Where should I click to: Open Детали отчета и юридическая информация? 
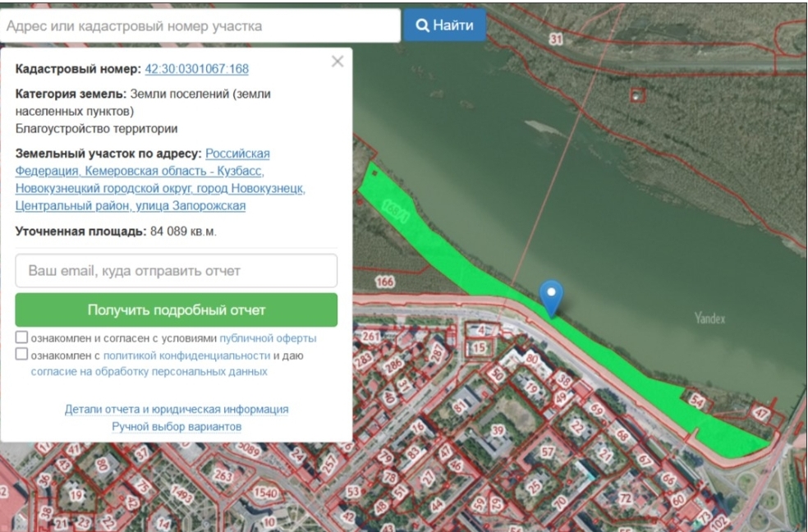(x=177, y=409)
